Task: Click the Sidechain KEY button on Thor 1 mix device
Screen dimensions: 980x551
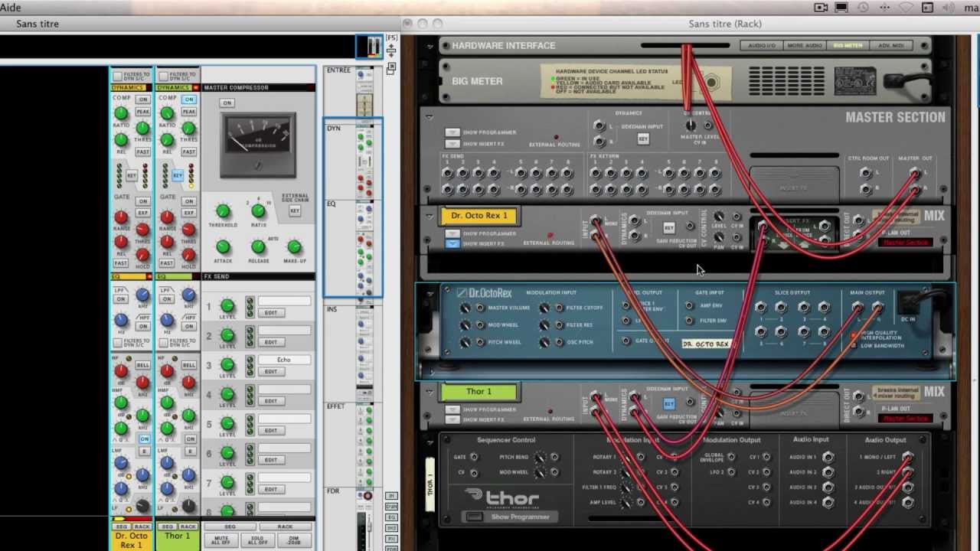Action: tap(668, 403)
